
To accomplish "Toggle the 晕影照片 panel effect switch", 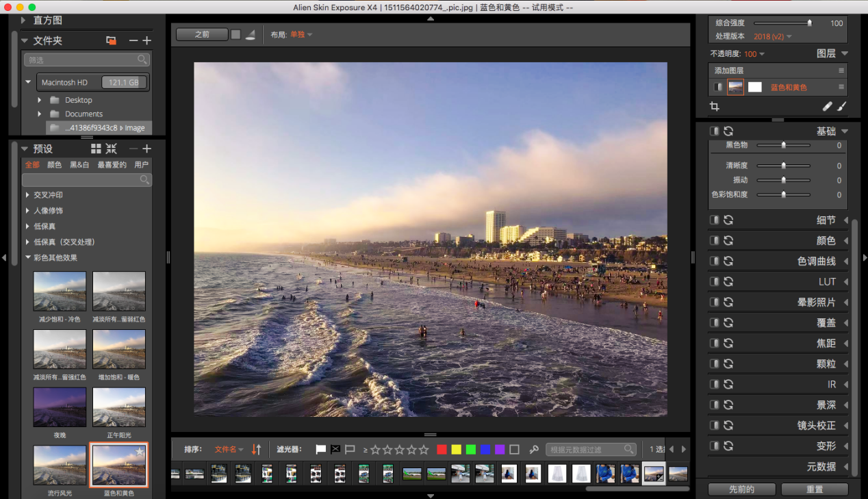I will pos(714,302).
